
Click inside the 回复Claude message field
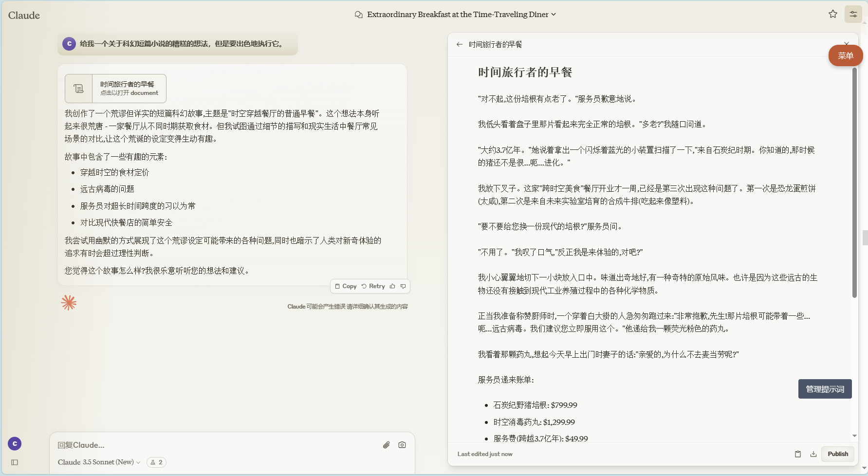point(195,445)
